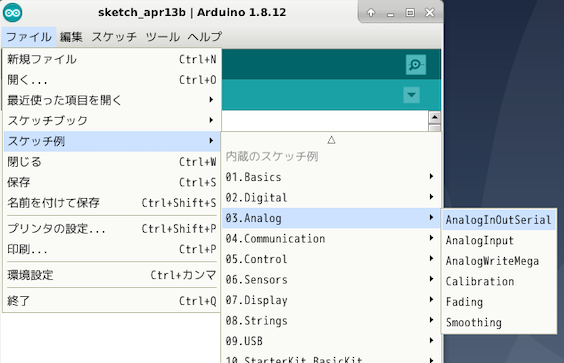Expand the 最近使った項目を開く submenu
This screenshot has width=564, height=363.
(x=112, y=100)
